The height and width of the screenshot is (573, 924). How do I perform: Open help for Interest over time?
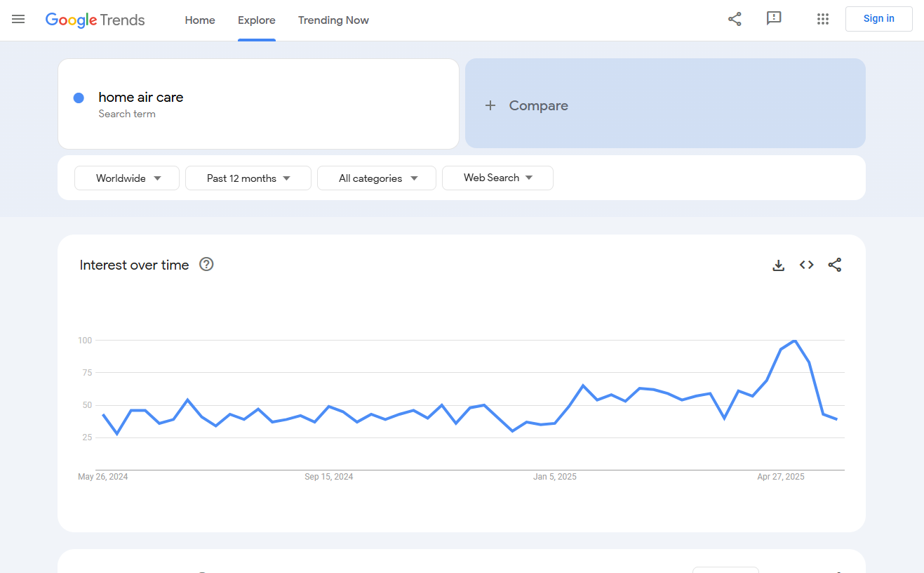206,265
